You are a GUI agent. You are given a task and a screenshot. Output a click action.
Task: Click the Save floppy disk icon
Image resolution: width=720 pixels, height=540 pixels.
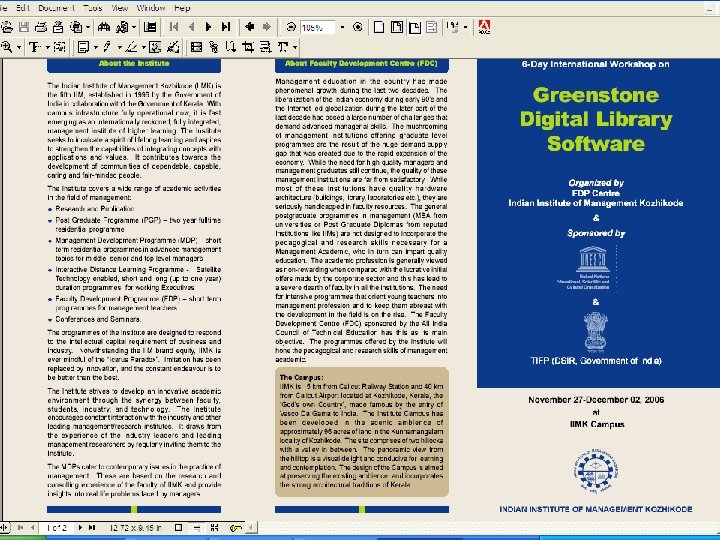click(24, 28)
